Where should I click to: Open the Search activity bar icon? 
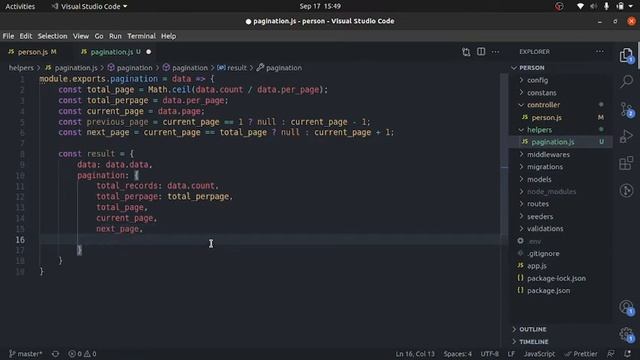point(626,81)
